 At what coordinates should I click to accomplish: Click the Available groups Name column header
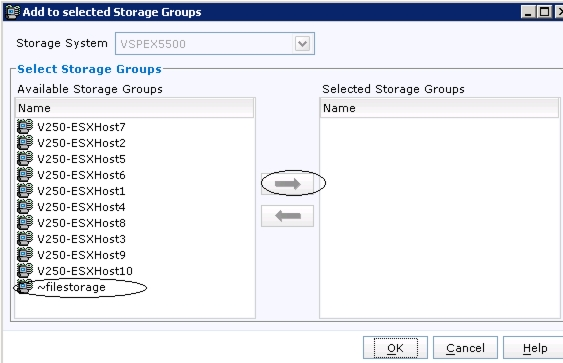click(x=135, y=108)
